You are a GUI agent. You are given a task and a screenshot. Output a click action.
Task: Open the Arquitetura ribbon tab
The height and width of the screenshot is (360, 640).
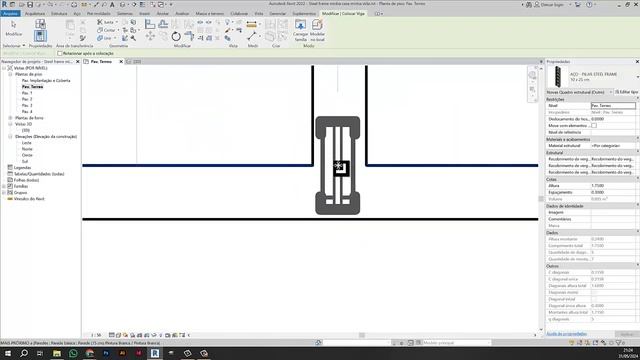pyautogui.click(x=35, y=13)
